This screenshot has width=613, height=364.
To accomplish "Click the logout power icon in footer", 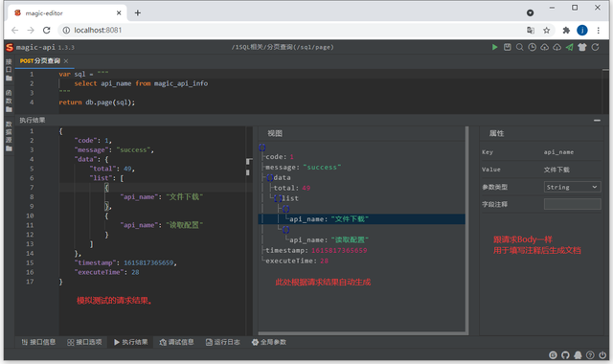I will (602, 355).
